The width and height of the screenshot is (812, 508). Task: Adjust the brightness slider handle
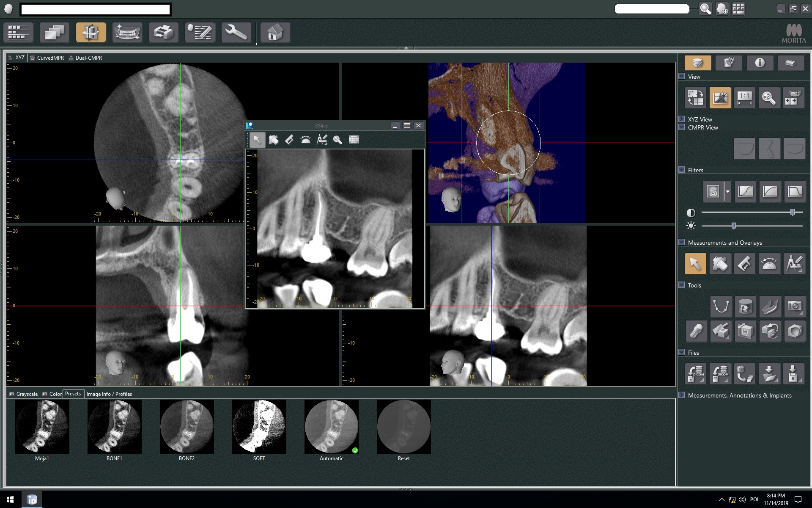734,226
